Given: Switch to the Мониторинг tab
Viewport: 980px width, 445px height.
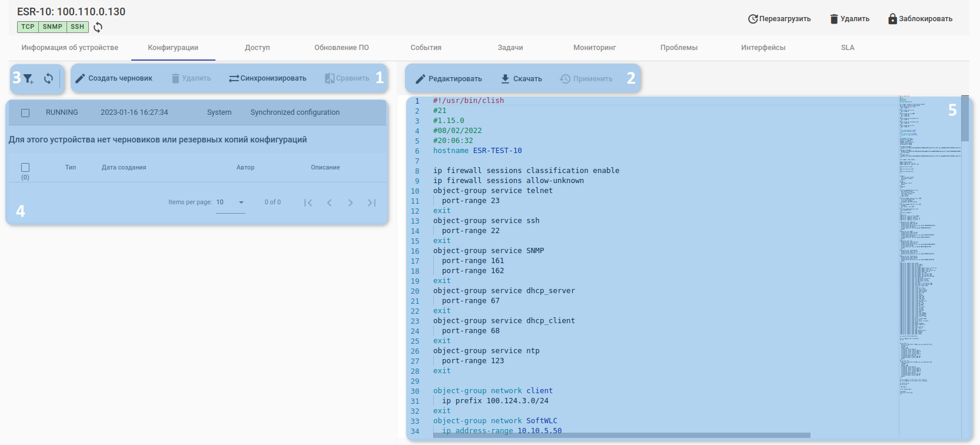Looking at the screenshot, I should pos(594,48).
